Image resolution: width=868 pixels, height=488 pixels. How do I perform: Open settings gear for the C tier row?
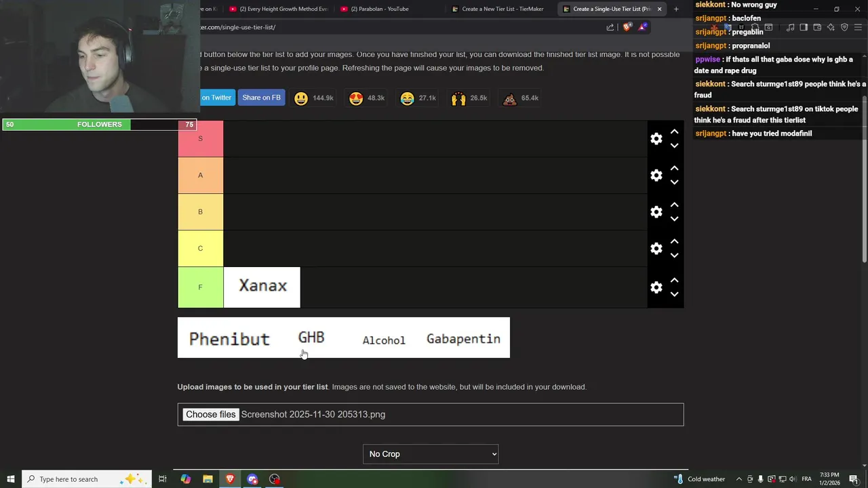coord(656,249)
